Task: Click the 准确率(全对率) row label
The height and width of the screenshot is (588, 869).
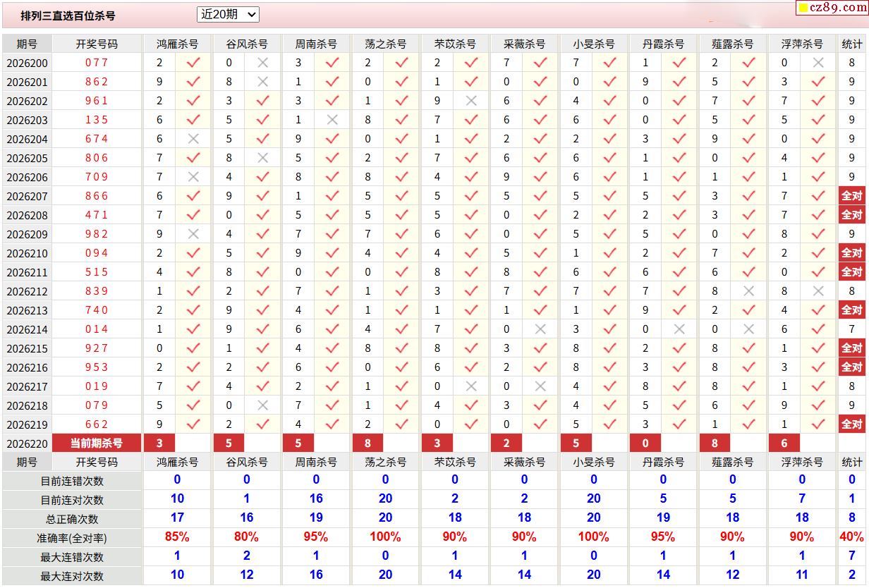Action: [72, 539]
